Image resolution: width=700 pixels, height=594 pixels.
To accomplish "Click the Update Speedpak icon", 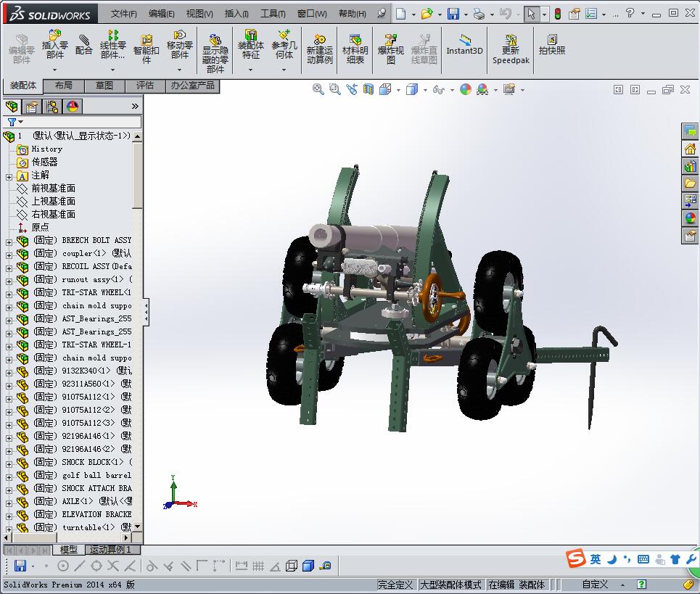I will 511,49.
